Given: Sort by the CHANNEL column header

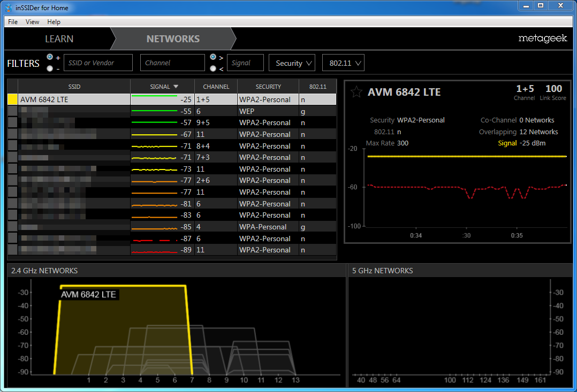Looking at the screenshot, I should pos(216,87).
